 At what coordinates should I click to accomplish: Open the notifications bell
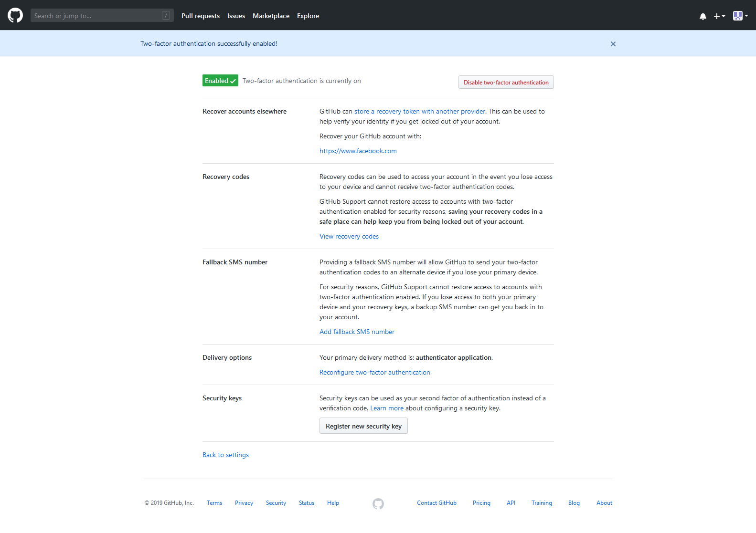pyautogui.click(x=703, y=16)
